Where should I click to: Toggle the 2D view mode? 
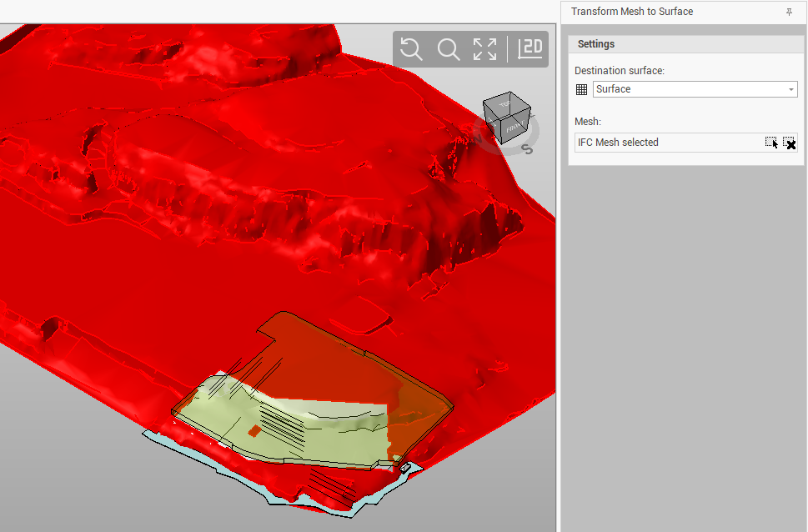[530, 49]
